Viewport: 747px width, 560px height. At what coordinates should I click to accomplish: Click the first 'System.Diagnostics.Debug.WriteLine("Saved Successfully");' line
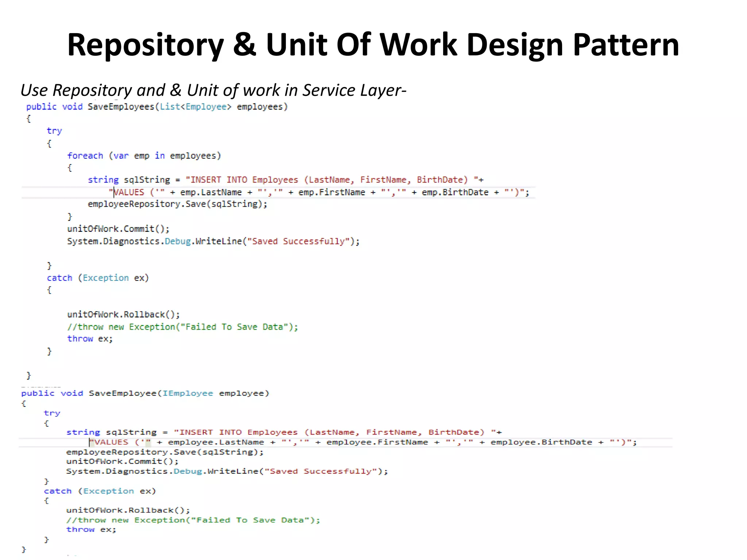point(213,241)
